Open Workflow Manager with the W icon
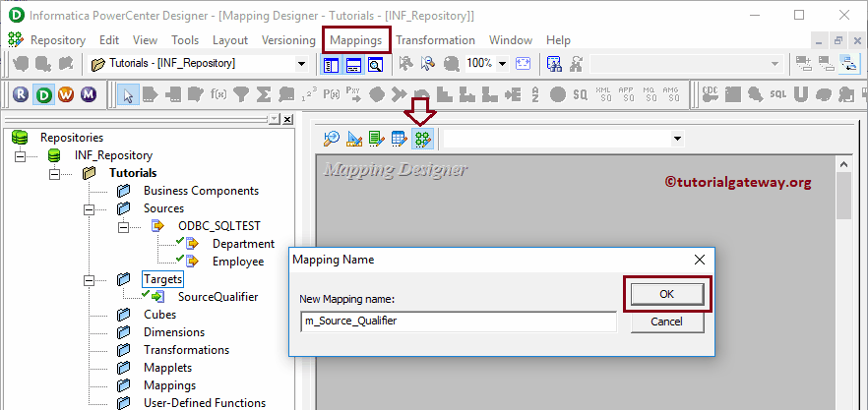This screenshot has height=410, width=868. click(x=65, y=94)
